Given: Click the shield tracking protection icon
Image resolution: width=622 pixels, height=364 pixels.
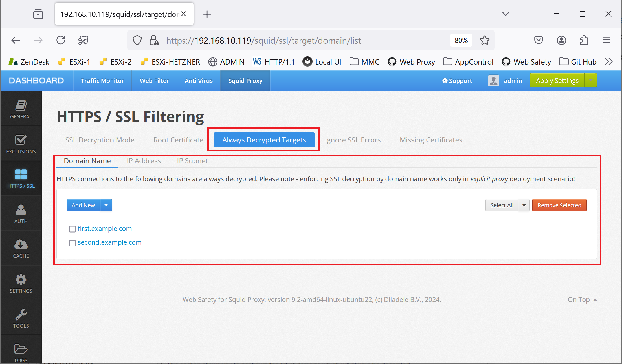Looking at the screenshot, I should click(137, 40).
